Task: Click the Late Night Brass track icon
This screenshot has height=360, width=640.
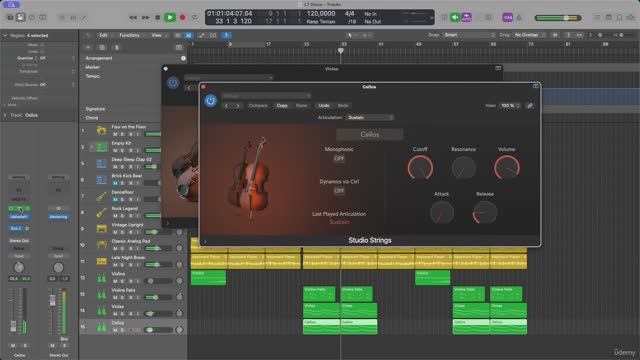Action: point(101,261)
